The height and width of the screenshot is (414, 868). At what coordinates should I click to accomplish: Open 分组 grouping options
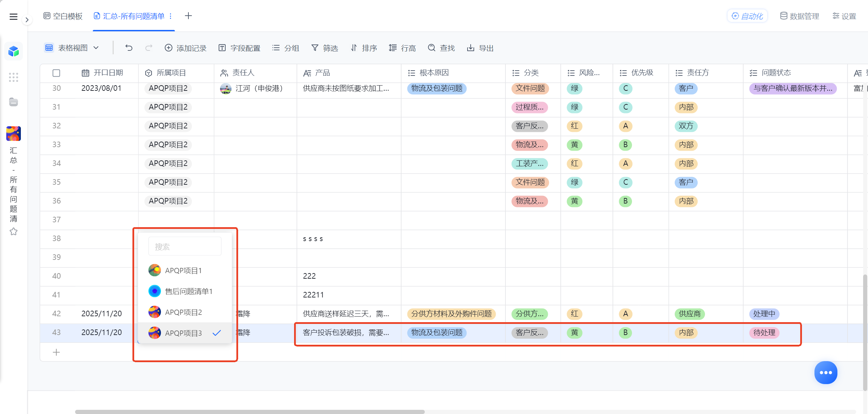[x=286, y=48]
